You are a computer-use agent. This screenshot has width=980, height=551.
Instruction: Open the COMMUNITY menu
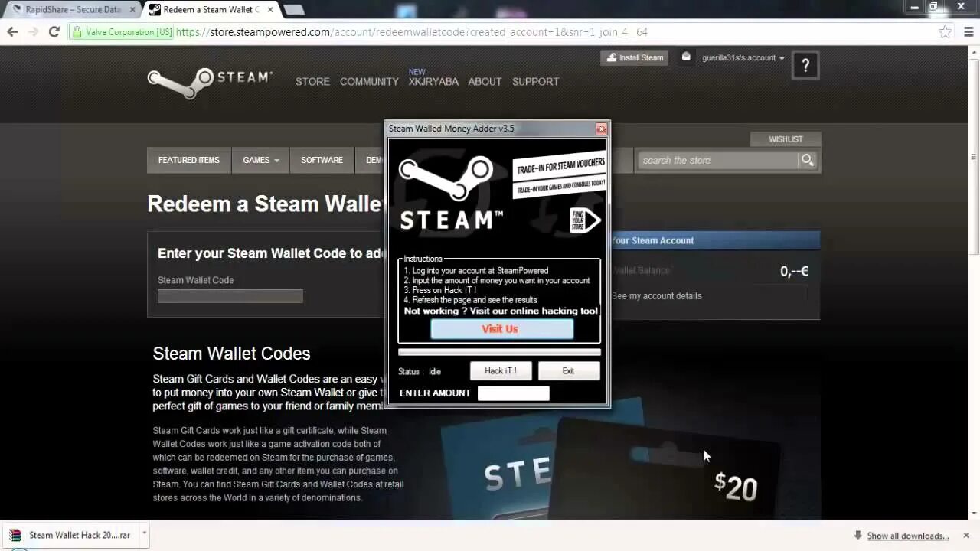coord(369,81)
